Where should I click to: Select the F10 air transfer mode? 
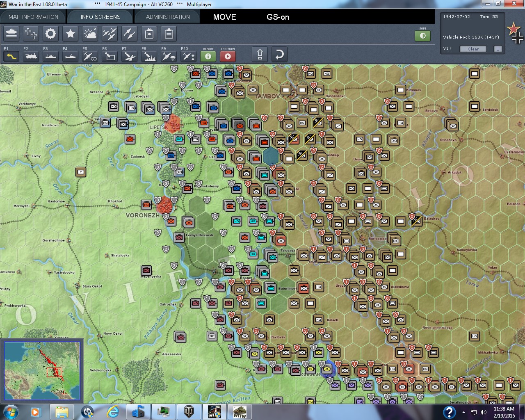pyautogui.click(x=189, y=56)
